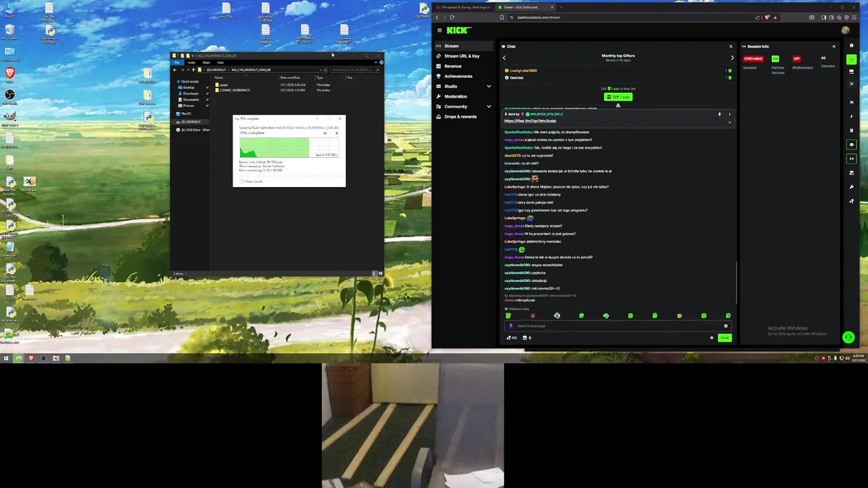This screenshot has width=868, height=488.
Task: Open the Windows Start button
Action: [x=6, y=358]
